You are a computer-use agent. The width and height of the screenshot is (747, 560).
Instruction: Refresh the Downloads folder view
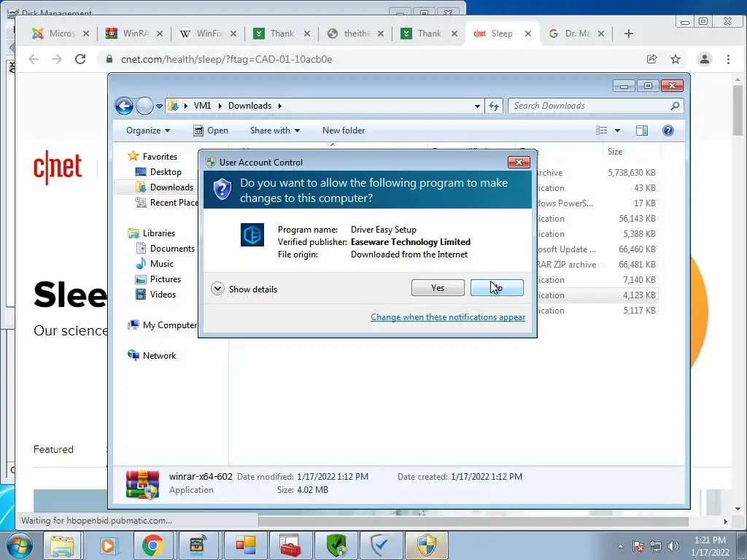pyautogui.click(x=494, y=106)
